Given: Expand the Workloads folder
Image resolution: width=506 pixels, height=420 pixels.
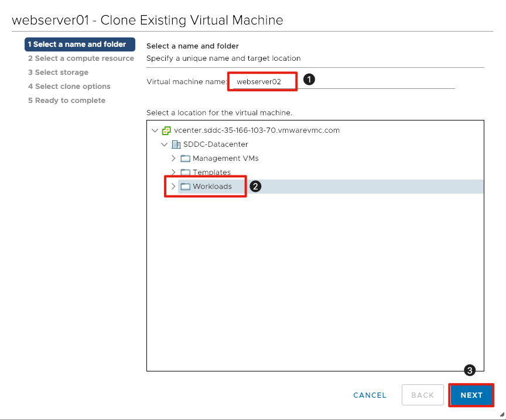Looking at the screenshot, I should [x=173, y=186].
